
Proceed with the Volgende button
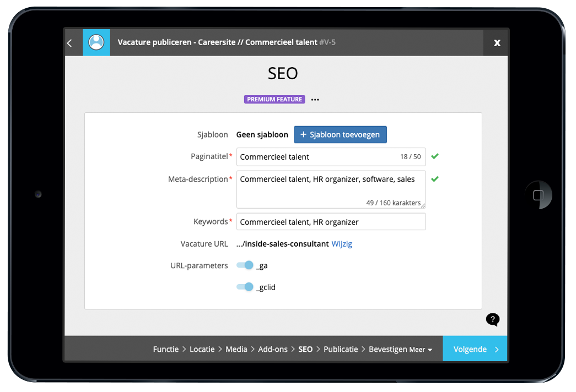tap(475, 349)
